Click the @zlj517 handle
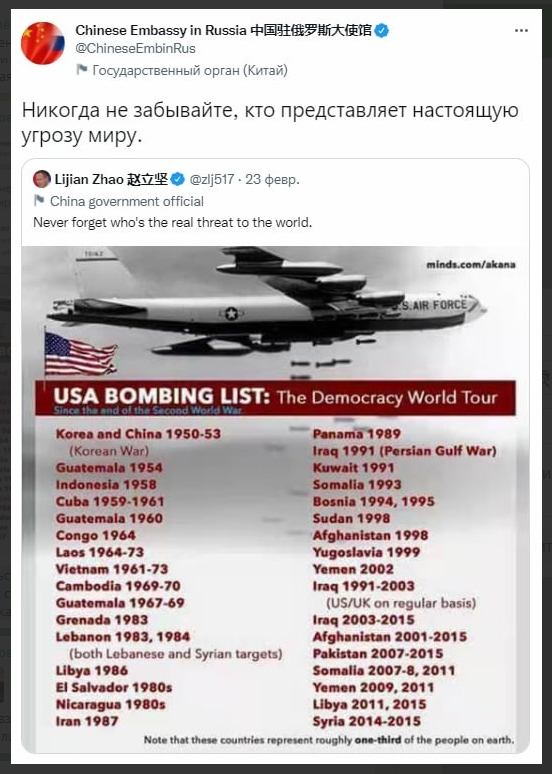Viewport: 552px width, 774px height. pyautogui.click(x=212, y=179)
